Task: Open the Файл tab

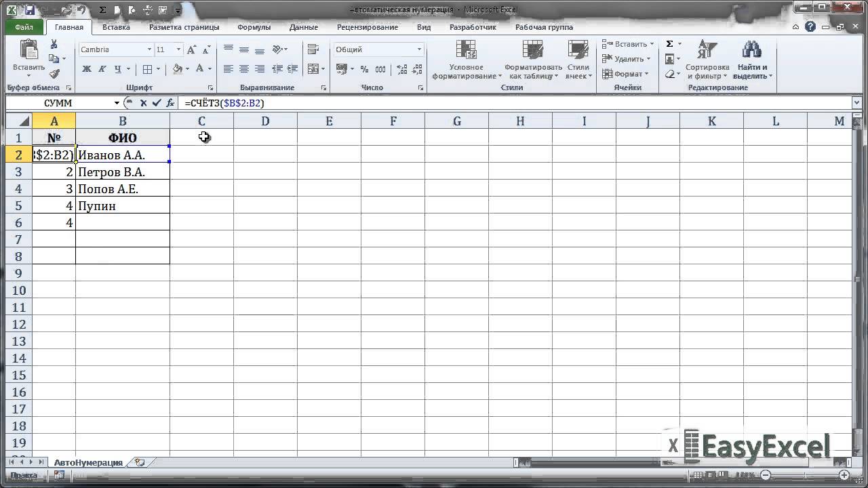Action: click(x=24, y=27)
